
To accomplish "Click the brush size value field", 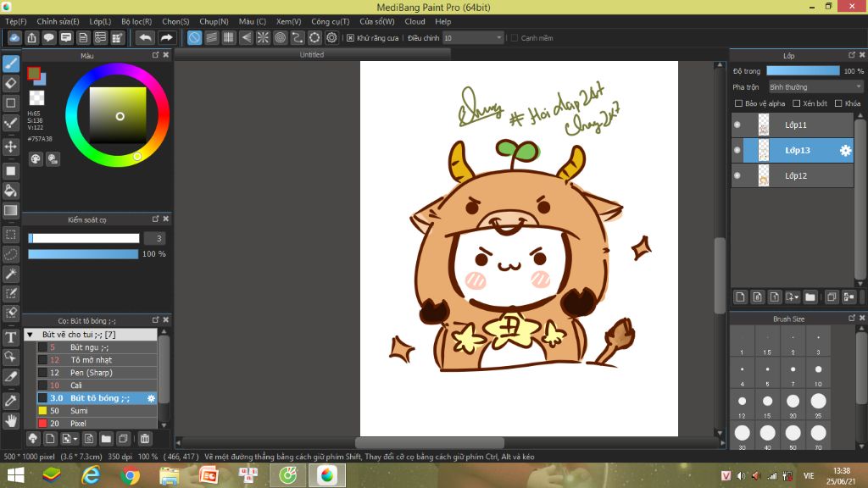I will coord(155,238).
